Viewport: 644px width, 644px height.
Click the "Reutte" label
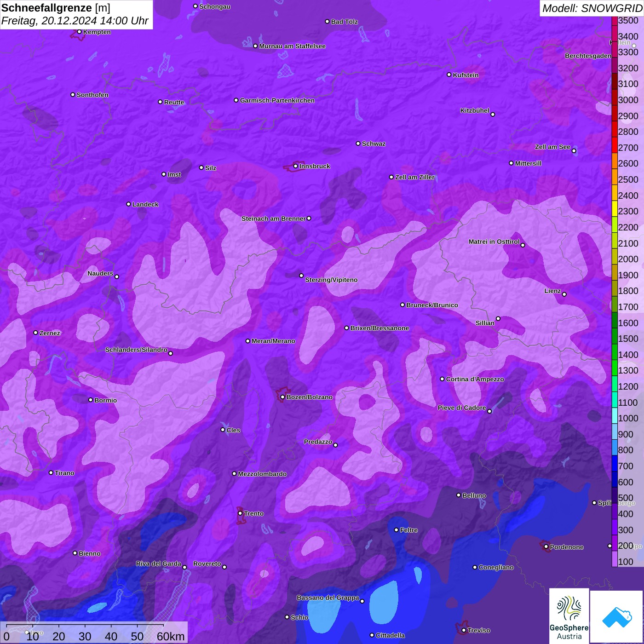click(174, 102)
